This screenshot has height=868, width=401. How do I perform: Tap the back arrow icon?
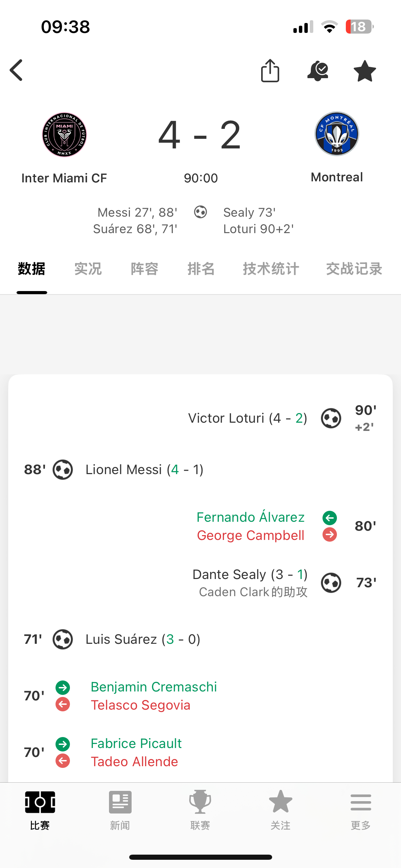[x=16, y=70]
